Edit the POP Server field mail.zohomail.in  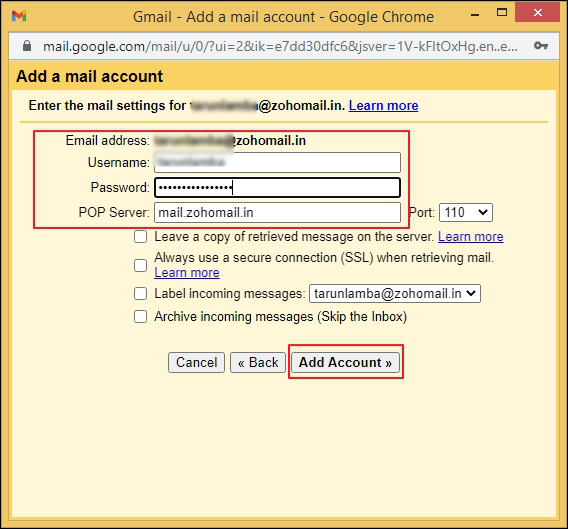coord(277,212)
